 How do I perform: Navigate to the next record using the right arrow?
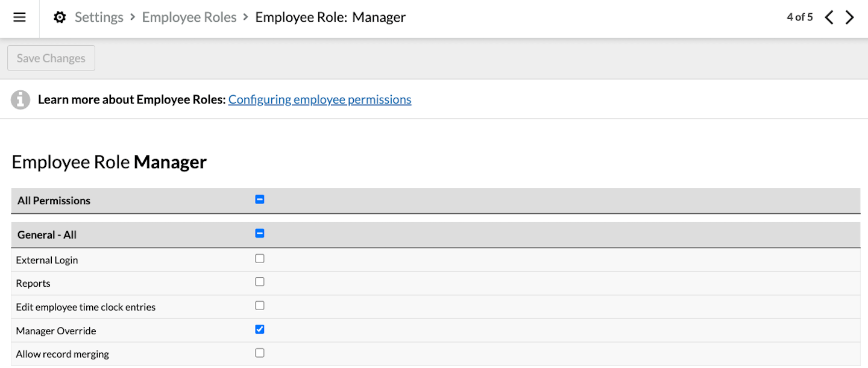point(851,17)
